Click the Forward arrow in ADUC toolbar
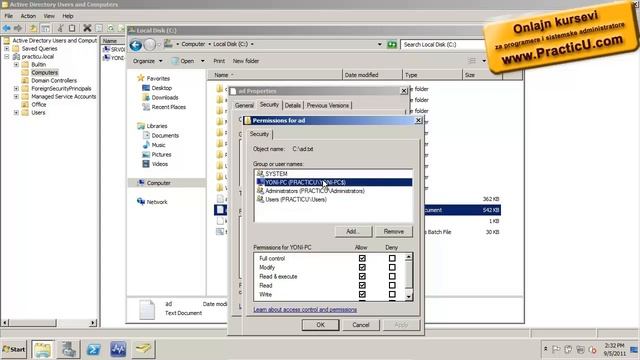Screen dimensions: 640x360 click(x=18, y=28)
